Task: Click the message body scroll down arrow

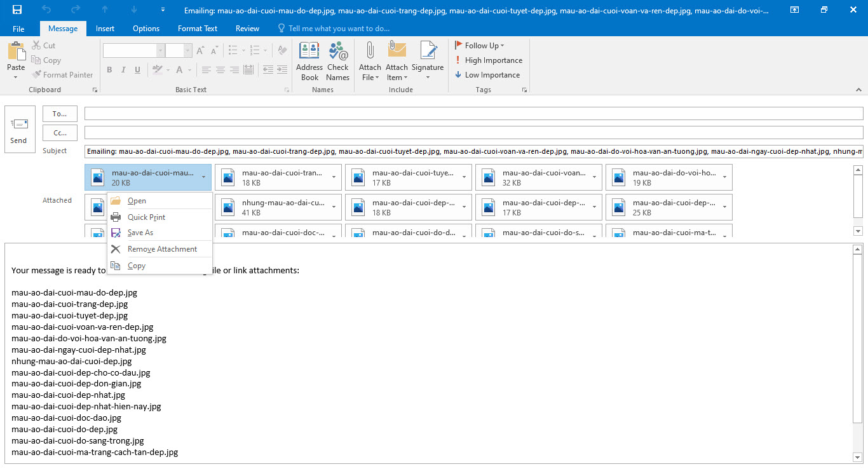Action: click(x=858, y=458)
